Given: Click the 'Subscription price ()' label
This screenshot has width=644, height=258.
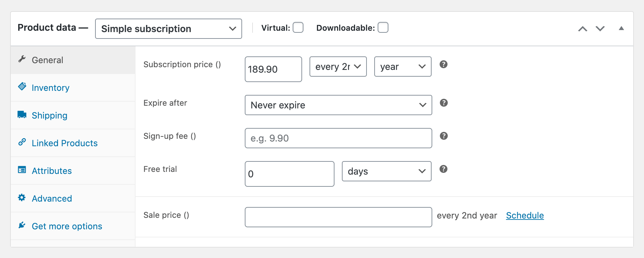Looking at the screenshot, I should [x=182, y=64].
